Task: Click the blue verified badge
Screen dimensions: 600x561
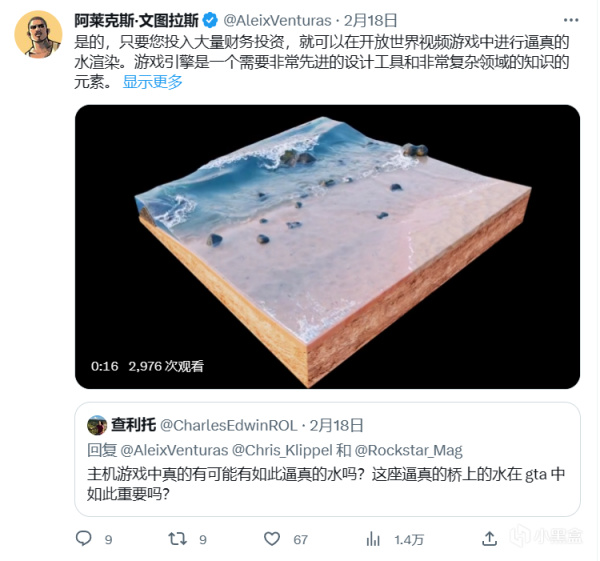Action: click(210, 20)
